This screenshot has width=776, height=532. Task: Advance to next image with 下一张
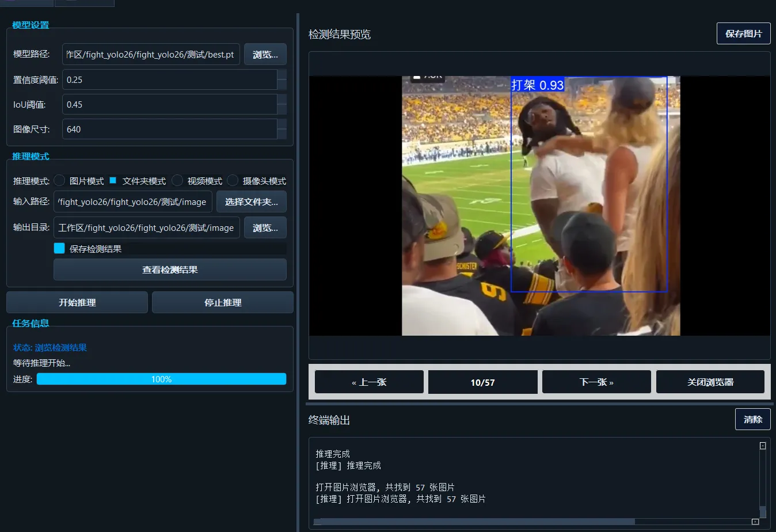[x=596, y=382]
